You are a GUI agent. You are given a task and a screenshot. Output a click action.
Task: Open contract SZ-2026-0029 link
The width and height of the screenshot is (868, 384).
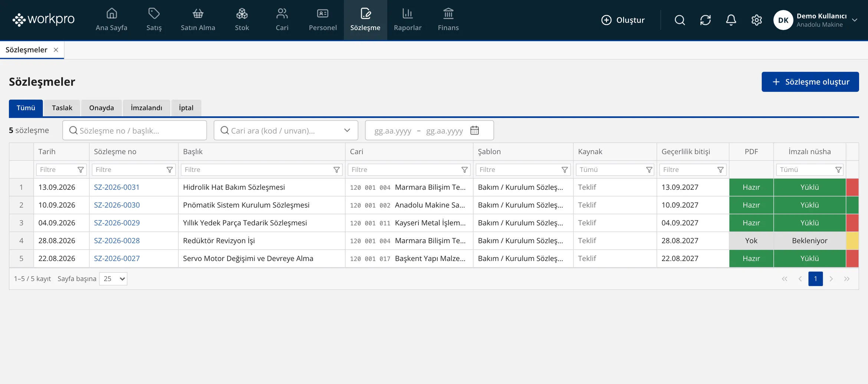(116, 223)
